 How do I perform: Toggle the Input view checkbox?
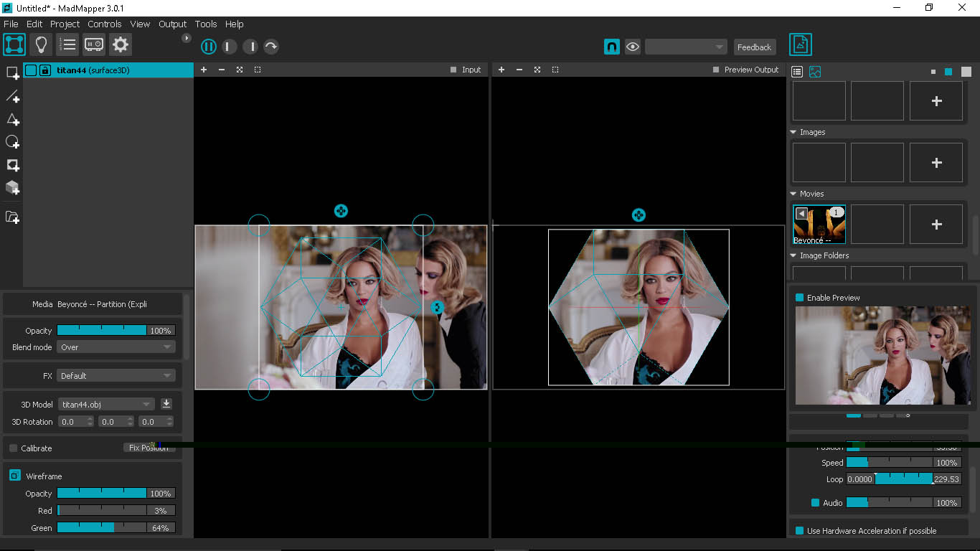click(453, 70)
